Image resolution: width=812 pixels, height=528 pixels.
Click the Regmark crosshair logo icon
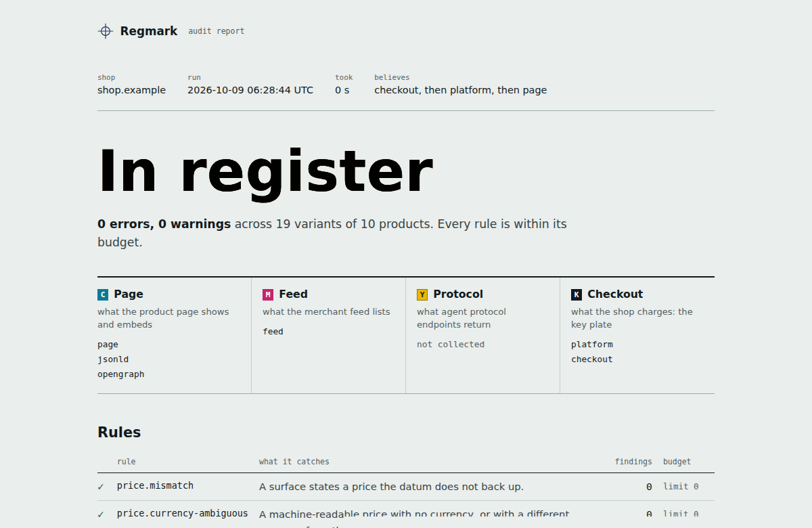pos(105,31)
